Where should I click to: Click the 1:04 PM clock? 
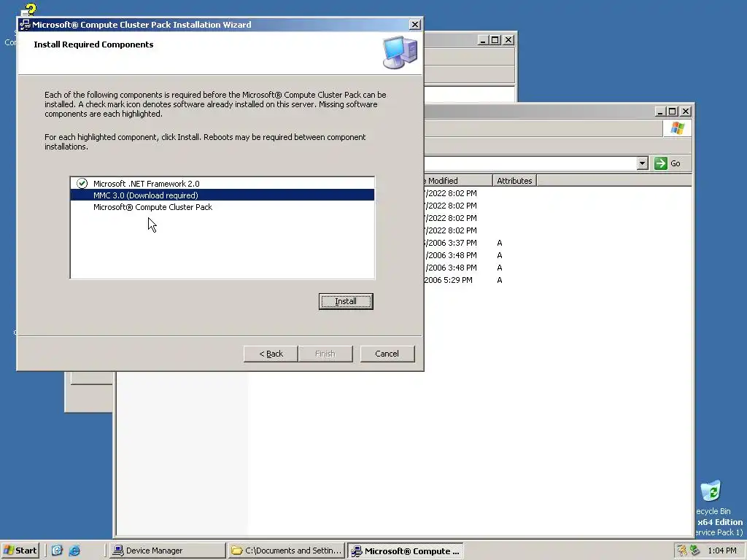(x=722, y=551)
